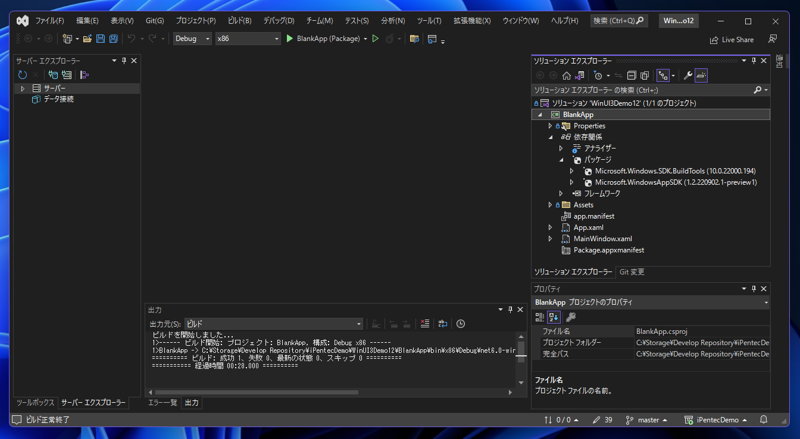Viewport: 800px width, 439px height.
Task: Click the Home icon in Solution Explorer
Action: point(566,76)
